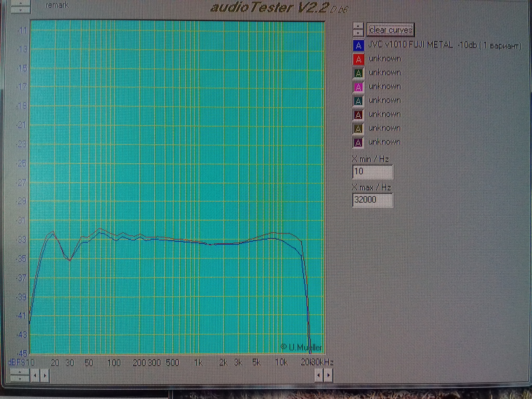Click right arrow button below kHz label
The width and height of the screenshot is (532, 399).
[x=328, y=375]
